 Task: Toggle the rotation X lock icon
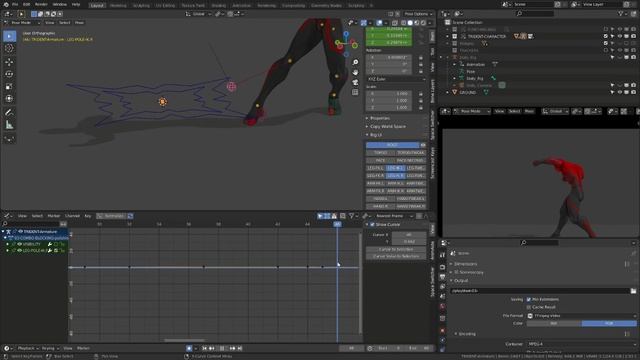pyautogui.click(x=421, y=58)
